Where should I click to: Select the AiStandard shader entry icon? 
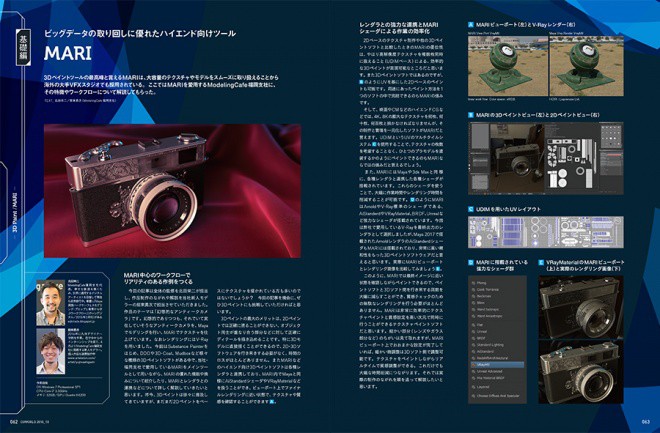474,351
